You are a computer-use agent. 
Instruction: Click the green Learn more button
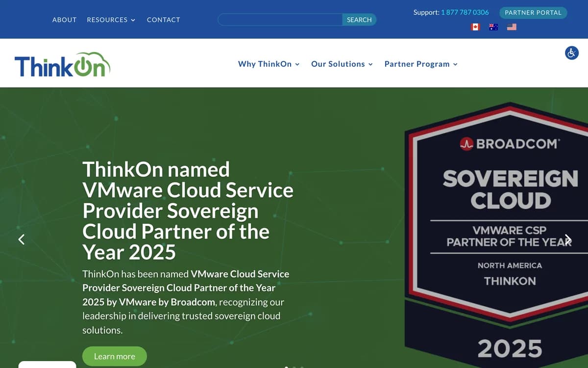tap(115, 356)
